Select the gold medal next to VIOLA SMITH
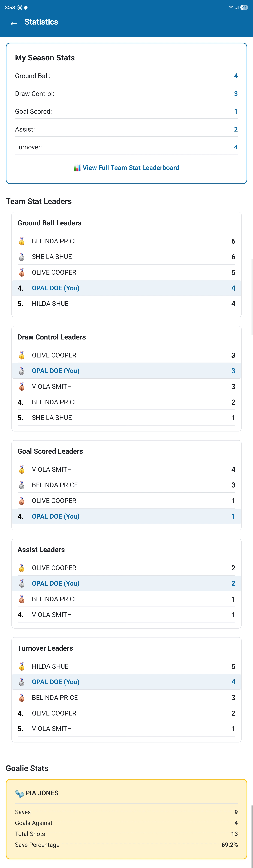 click(21, 469)
